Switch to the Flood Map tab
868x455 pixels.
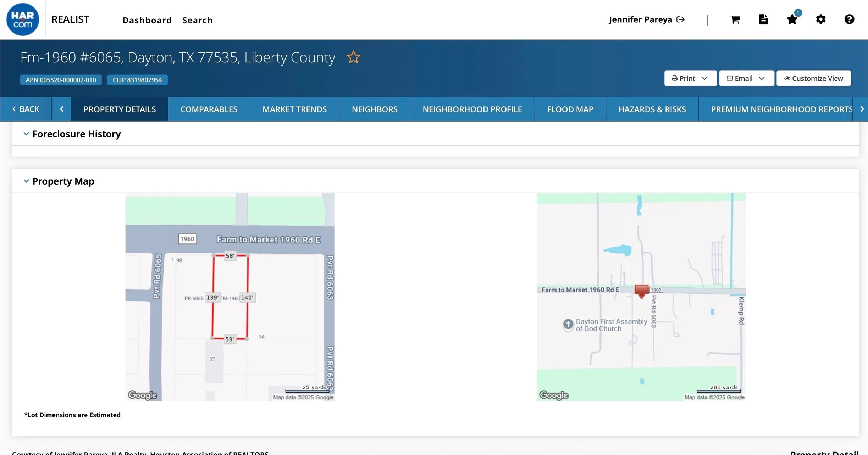[x=570, y=109]
